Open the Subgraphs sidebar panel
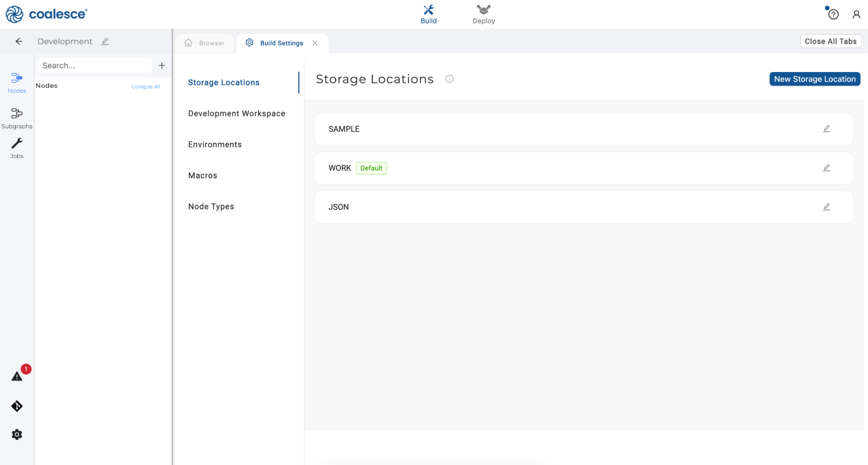The height and width of the screenshot is (465, 868). pyautogui.click(x=17, y=118)
